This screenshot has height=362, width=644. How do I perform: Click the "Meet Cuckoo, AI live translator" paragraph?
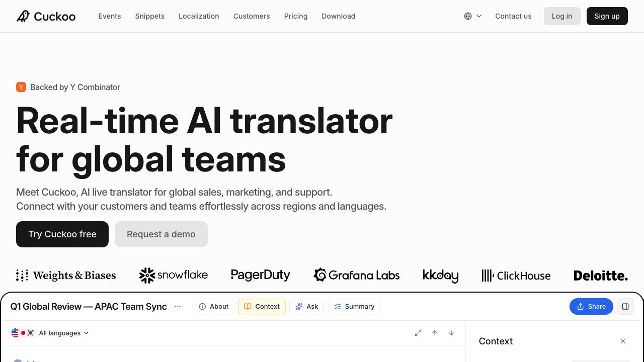pos(201,199)
